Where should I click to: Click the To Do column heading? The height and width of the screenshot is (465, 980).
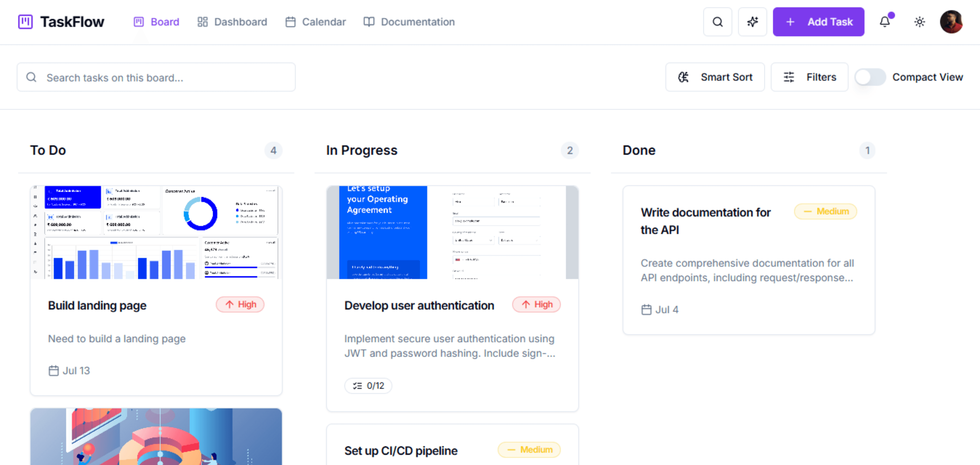[48, 150]
